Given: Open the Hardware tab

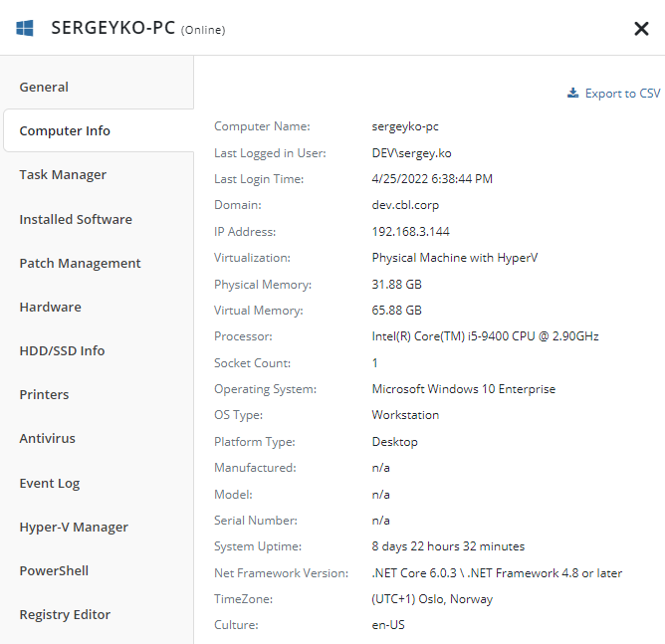Looking at the screenshot, I should pos(98,307).
